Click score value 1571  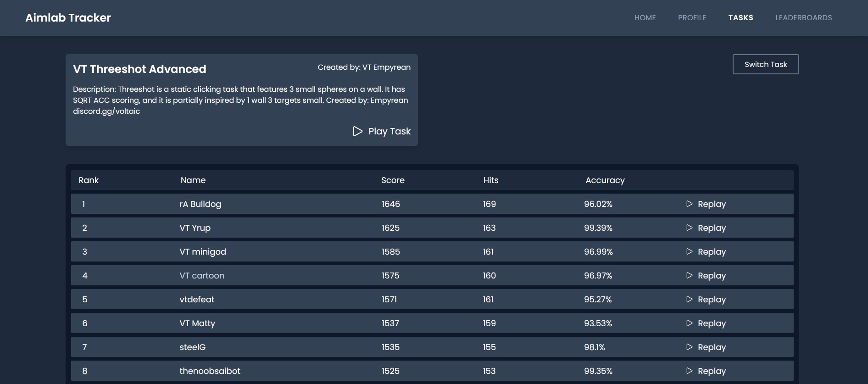pyautogui.click(x=389, y=299)
